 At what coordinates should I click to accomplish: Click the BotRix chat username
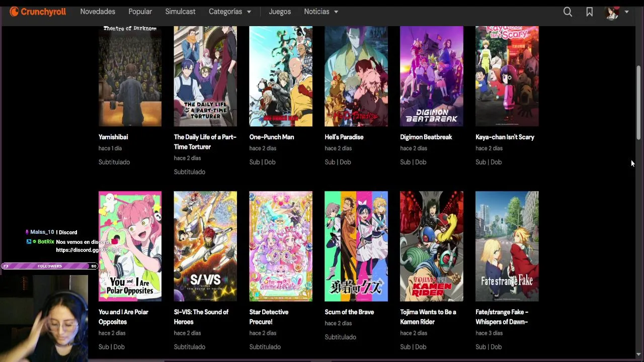(x=46, y=242)
